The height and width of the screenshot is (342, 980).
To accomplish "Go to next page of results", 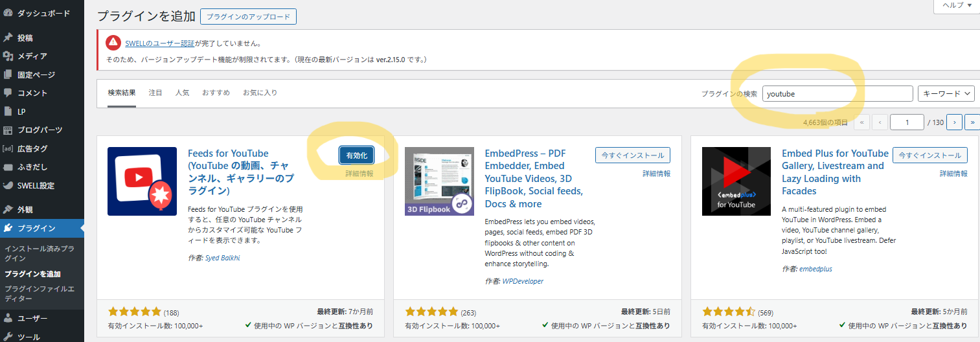I will [x=953, y=122].
